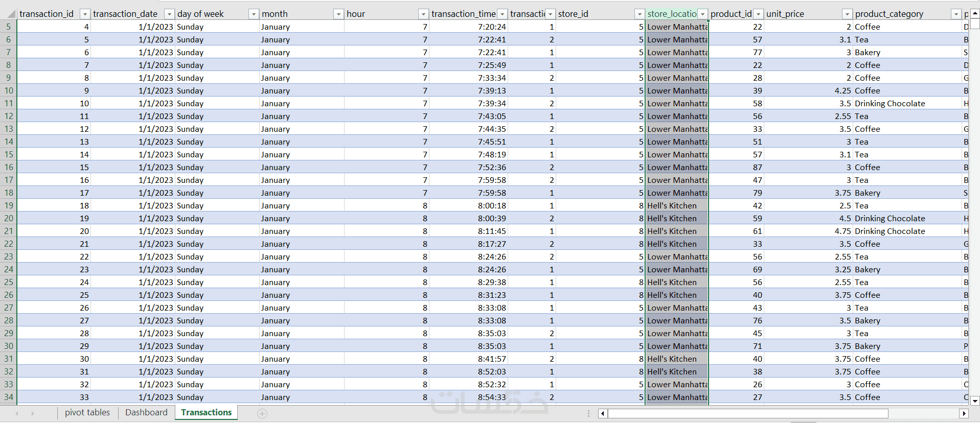Click the transaction time cell 7:20:24
This screenshot has height=423, width=980.
(x=468, y=27)
